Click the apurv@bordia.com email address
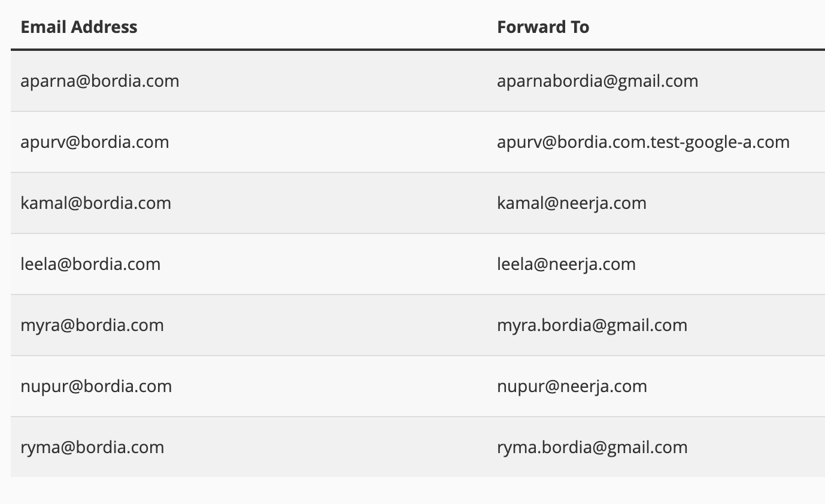This screenshot has height=504, width=825. (95, 142)
